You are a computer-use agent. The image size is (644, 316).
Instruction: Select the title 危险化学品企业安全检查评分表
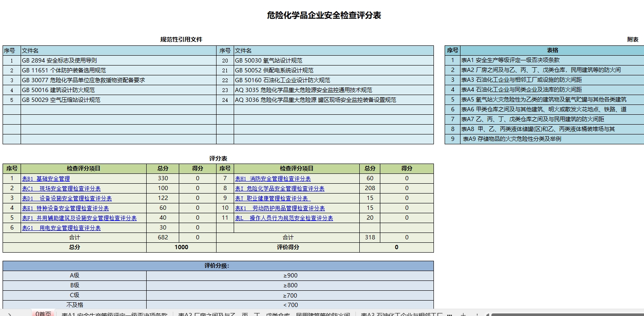coord(324,15)
